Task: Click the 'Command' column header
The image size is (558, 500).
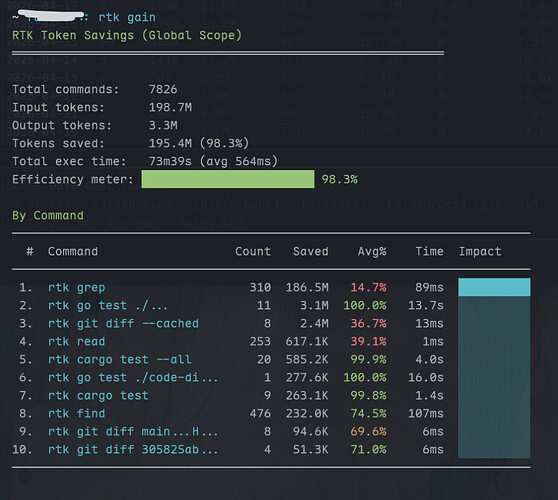Action: [x=73, y=251]
